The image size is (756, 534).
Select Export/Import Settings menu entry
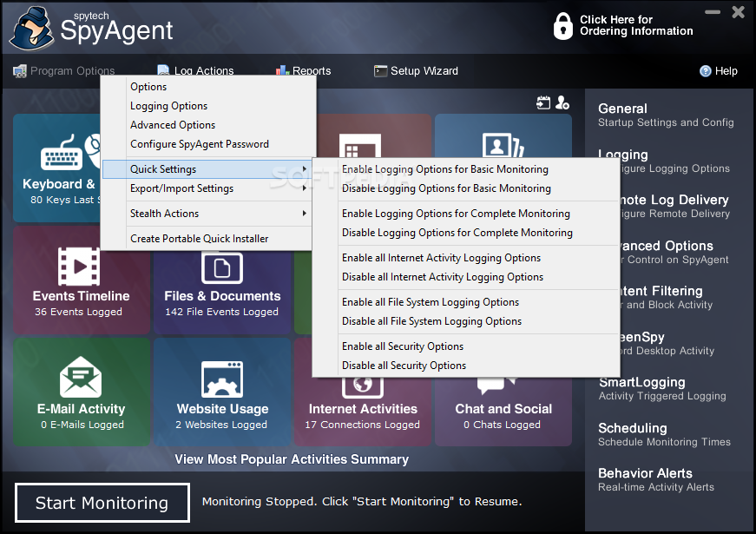pyautogui.click(x=207, y=188)
